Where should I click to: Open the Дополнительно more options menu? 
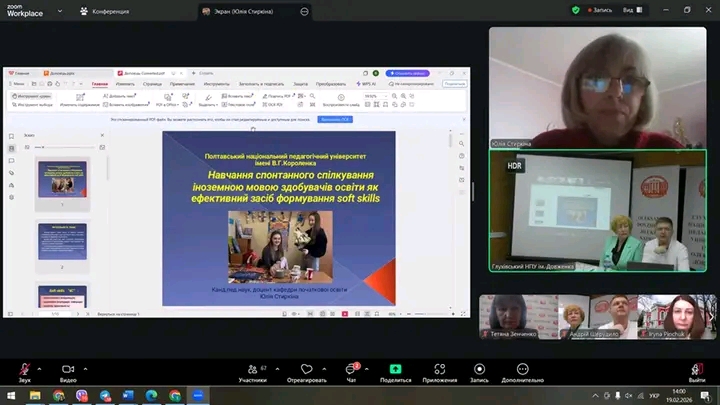point(522,369)
